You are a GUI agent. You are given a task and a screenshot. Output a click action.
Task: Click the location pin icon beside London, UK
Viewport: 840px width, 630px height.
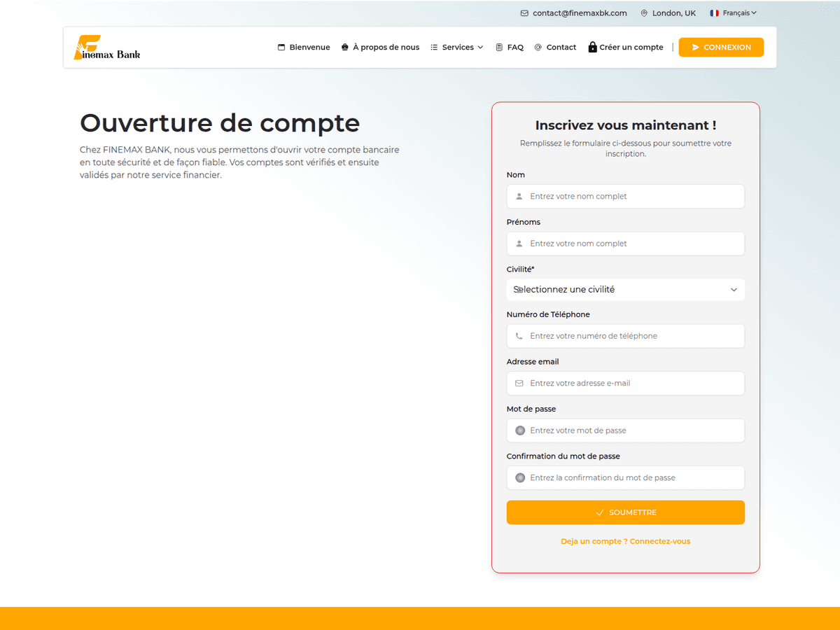point(644,13)
